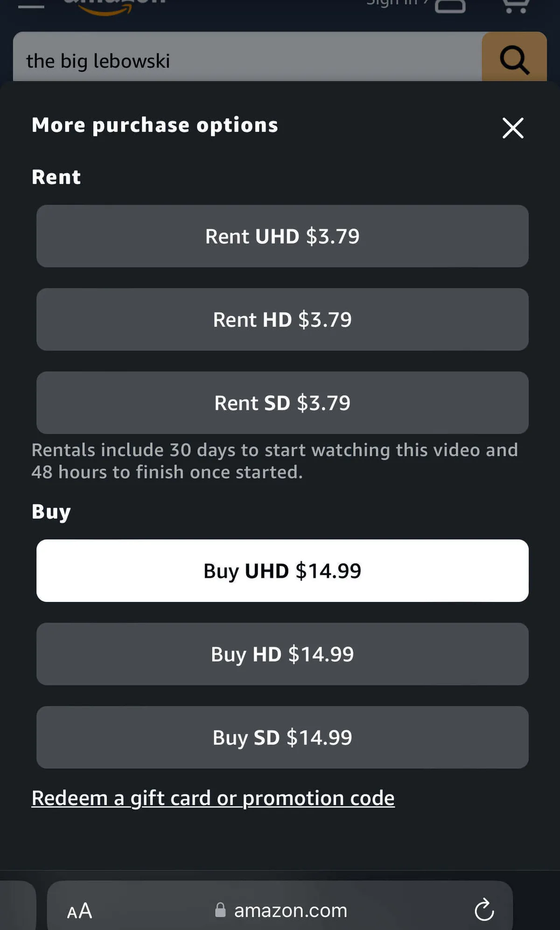Open the hamburger menu at top left

coord(31,6)
